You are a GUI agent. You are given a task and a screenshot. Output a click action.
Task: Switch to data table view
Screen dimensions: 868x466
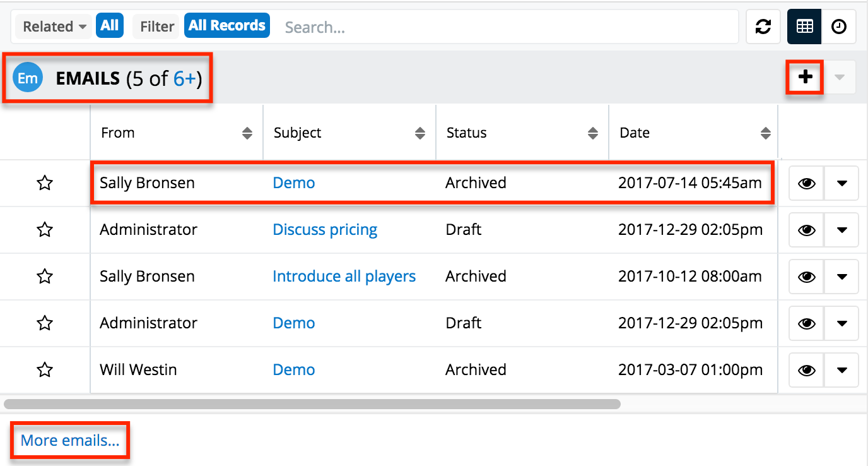coord(804,27)
